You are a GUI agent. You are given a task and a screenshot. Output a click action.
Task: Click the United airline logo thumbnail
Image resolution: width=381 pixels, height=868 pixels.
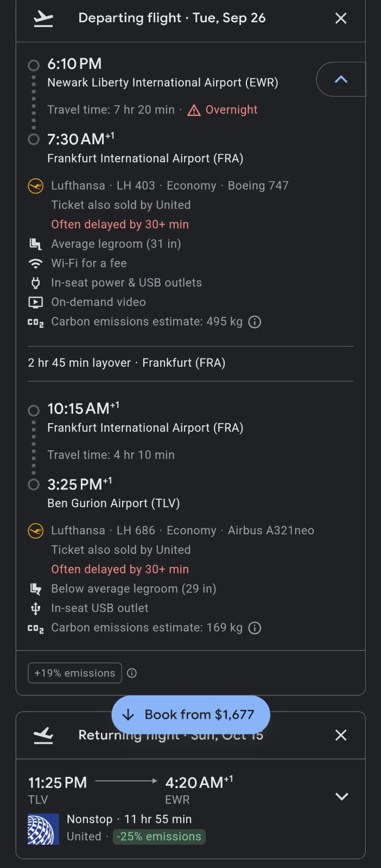point(43,829)
